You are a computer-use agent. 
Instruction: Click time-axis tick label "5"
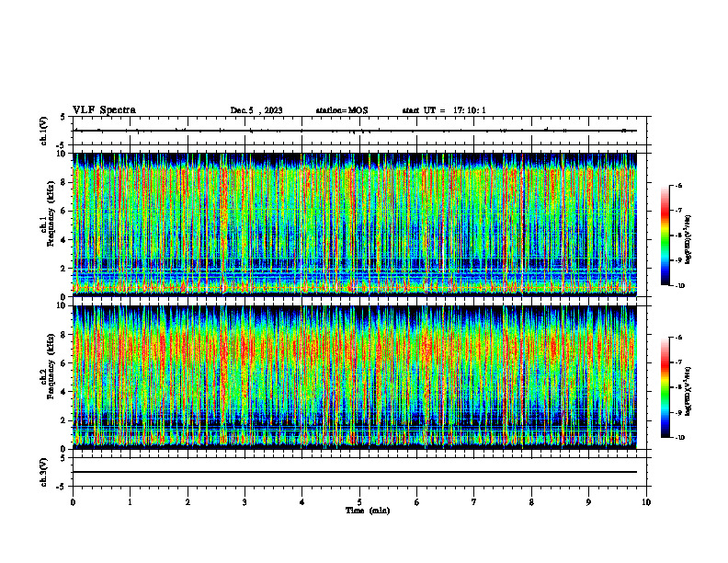(x=359, y=502)
